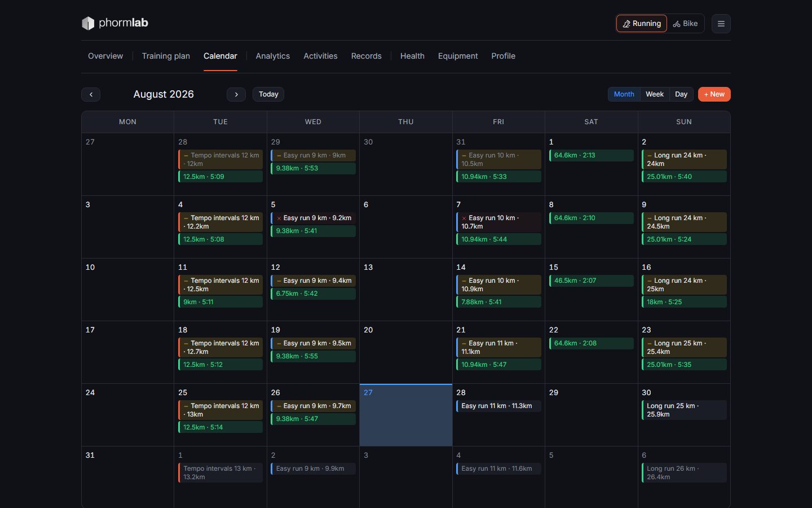Image resolution: width=812 pixels, height=508 pixels.
Task: Open the Records tab
Action: coord(367,56)
